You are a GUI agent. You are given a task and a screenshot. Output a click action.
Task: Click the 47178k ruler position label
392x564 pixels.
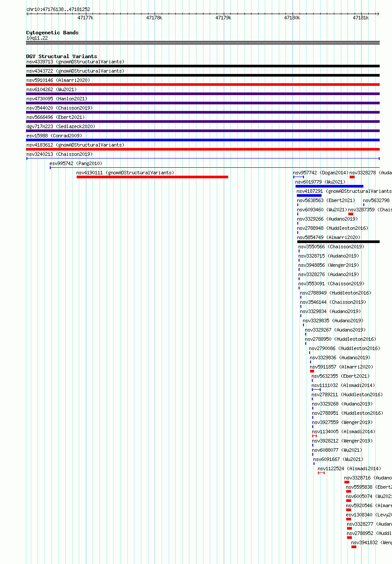point(154,18)
